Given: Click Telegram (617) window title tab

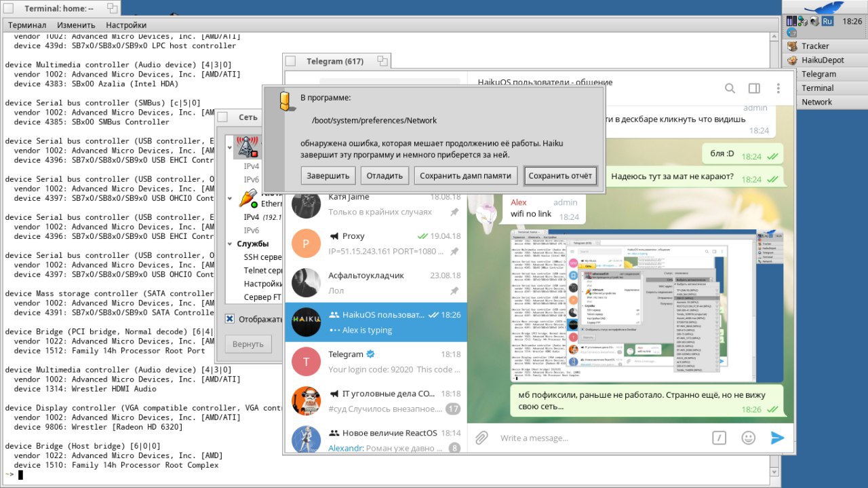Looking at the screenshot, I should pyautogui.click(x=336, y=61).
